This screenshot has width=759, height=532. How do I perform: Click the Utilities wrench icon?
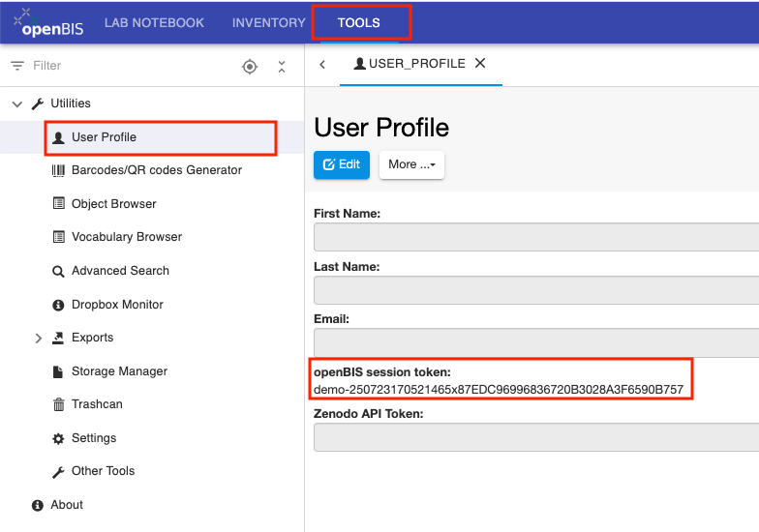coord(38,103)
